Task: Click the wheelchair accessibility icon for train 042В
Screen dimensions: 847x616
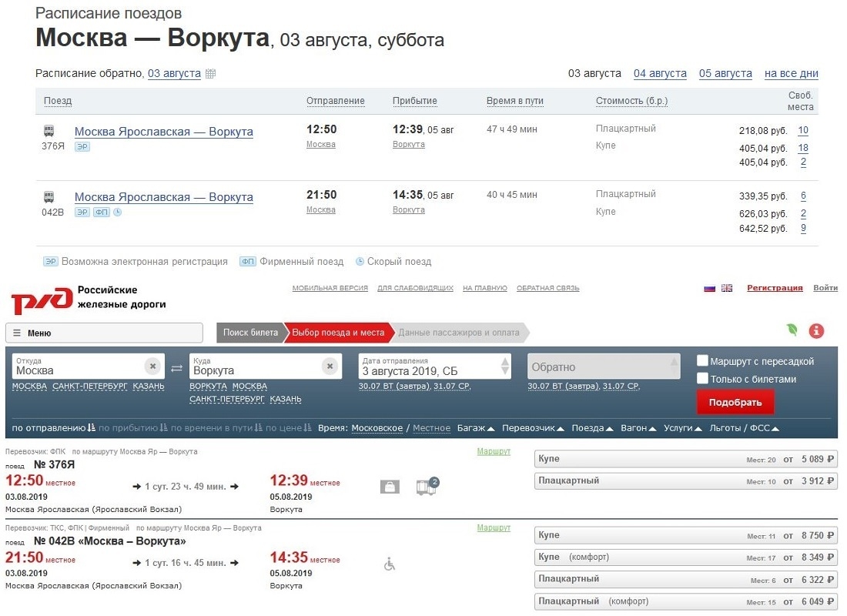Action: point(390,564)
